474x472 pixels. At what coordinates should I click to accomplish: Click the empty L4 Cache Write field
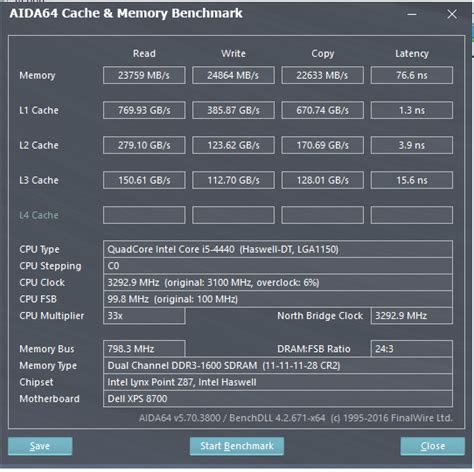(x=233, y=215)
